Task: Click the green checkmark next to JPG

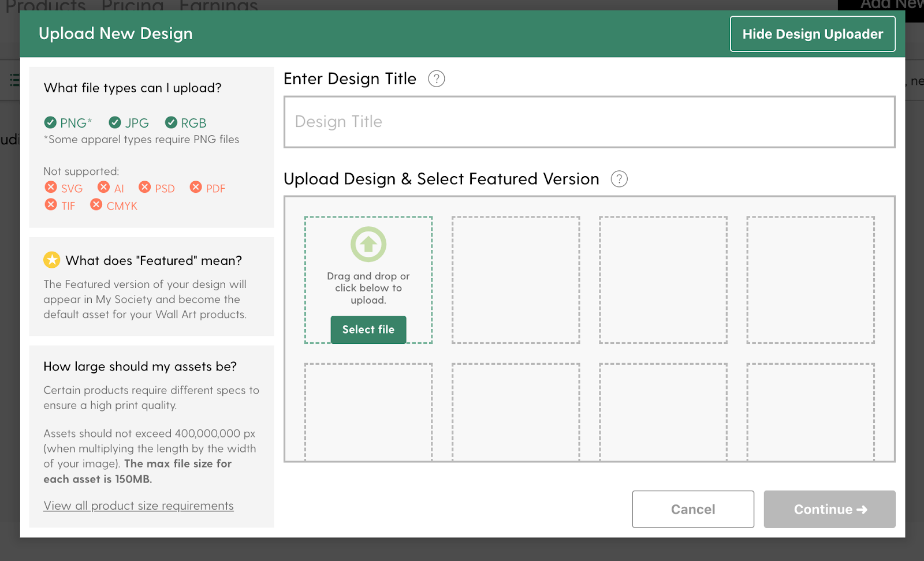Action: tap(115, 122)
